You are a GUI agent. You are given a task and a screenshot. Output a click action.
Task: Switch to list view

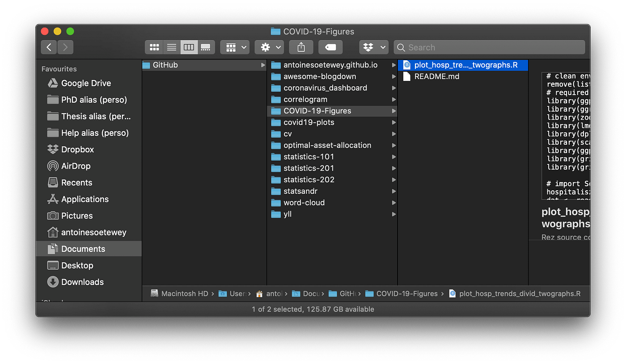171,47
